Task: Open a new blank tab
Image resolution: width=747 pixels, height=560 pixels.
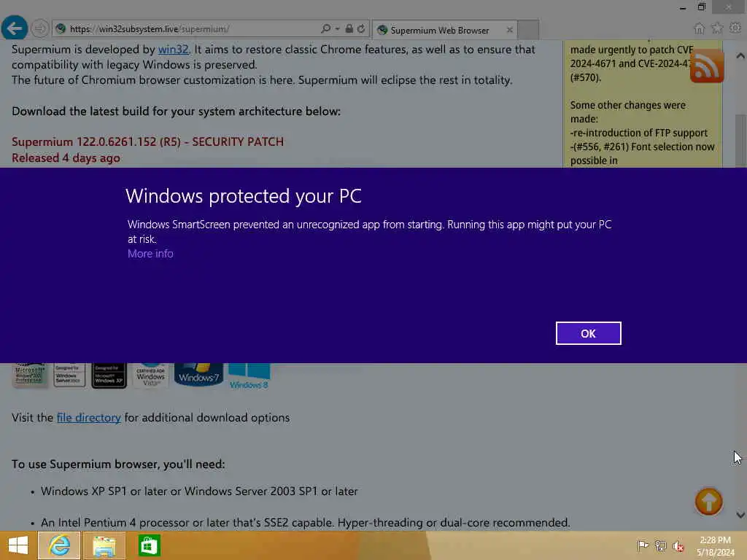Action: point(528,30)
